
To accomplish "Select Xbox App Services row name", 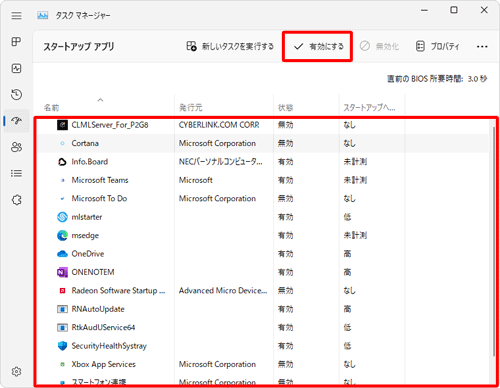I will [104, 364].
